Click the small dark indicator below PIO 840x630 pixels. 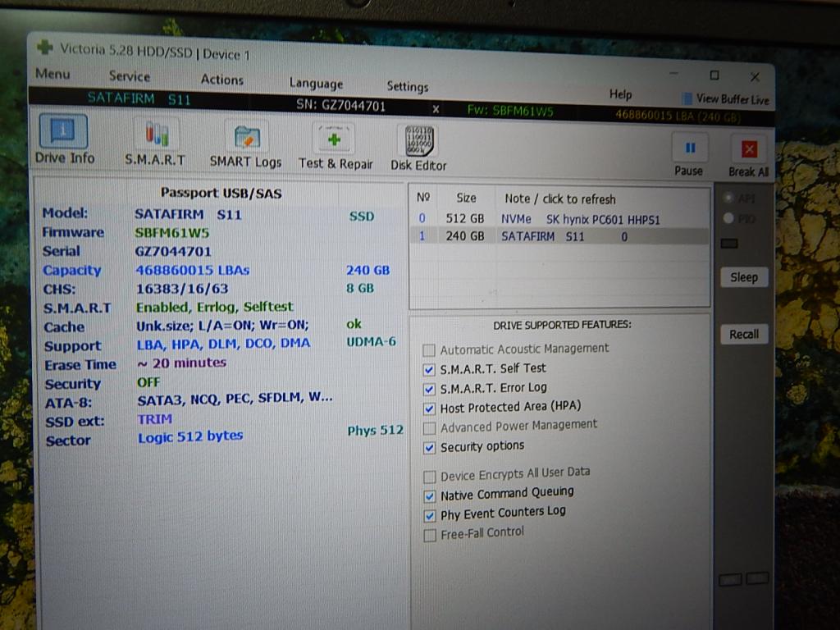[729, 244]
